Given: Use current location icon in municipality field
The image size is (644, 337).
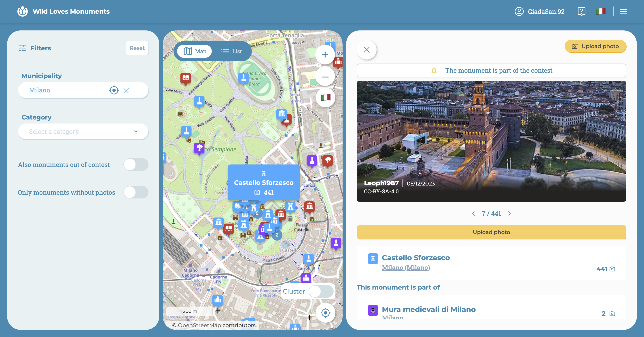Looking at the screenshot, I should (114, 90).
